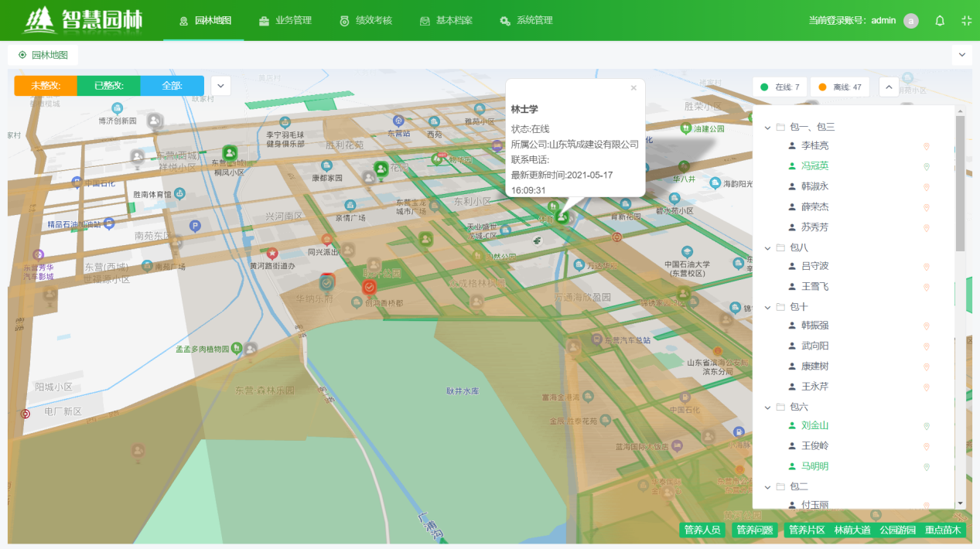
Task: Select green worker marker near 桐凤小区
Action: pos(229,153)
